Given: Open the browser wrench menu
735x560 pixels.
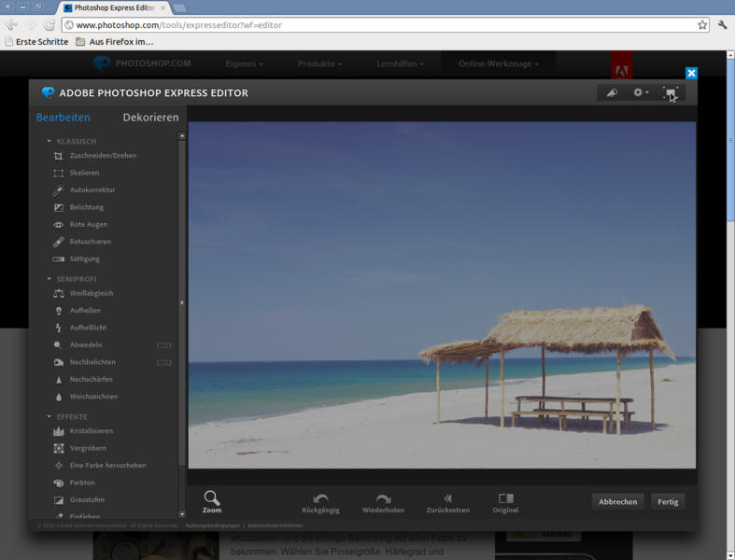Looking at the screenshot, I should tap(722, 25).
